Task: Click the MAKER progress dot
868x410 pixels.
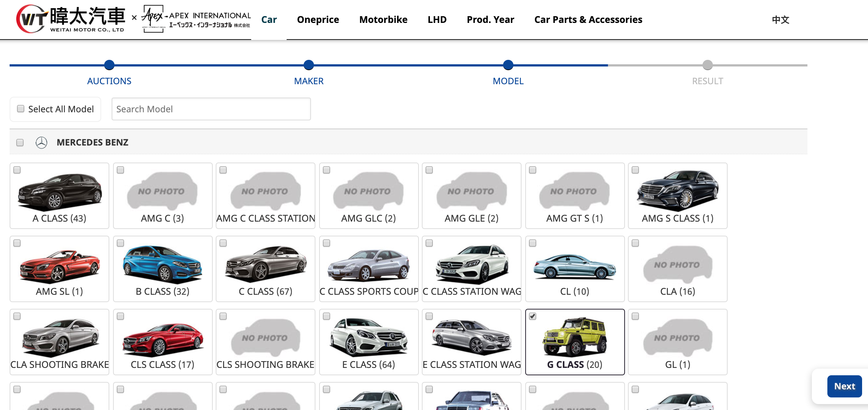Action: (x=309, y=65)
